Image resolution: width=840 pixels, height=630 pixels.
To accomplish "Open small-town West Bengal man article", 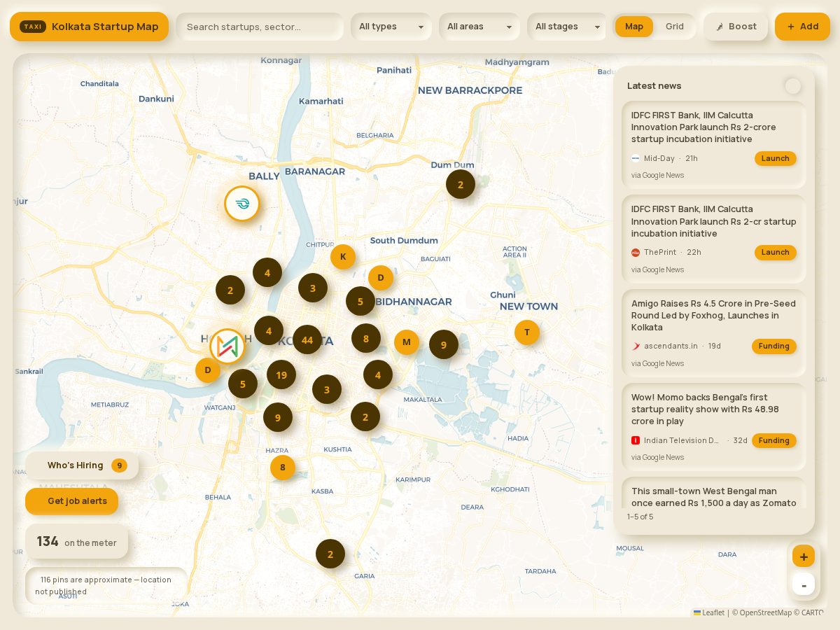I will click(714, 493).
